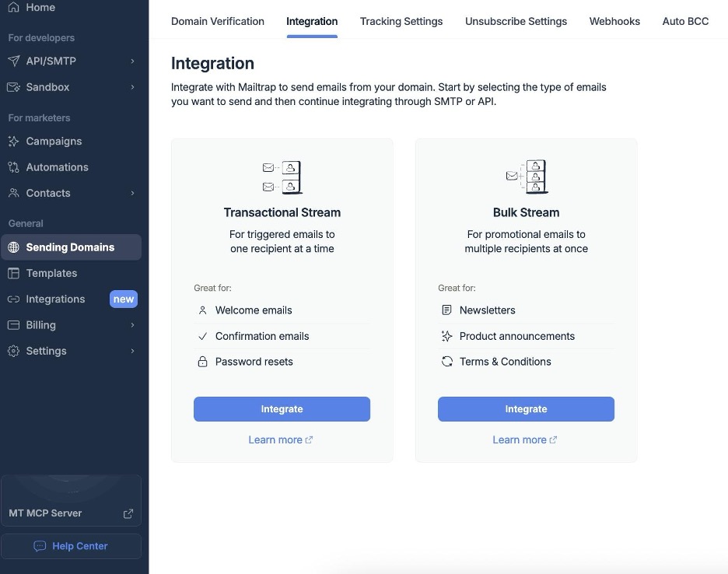The width and height of the screenshot is (728, 574).
Task: Expand the Settings submenu chevron
Action: (x=132, y=351)
